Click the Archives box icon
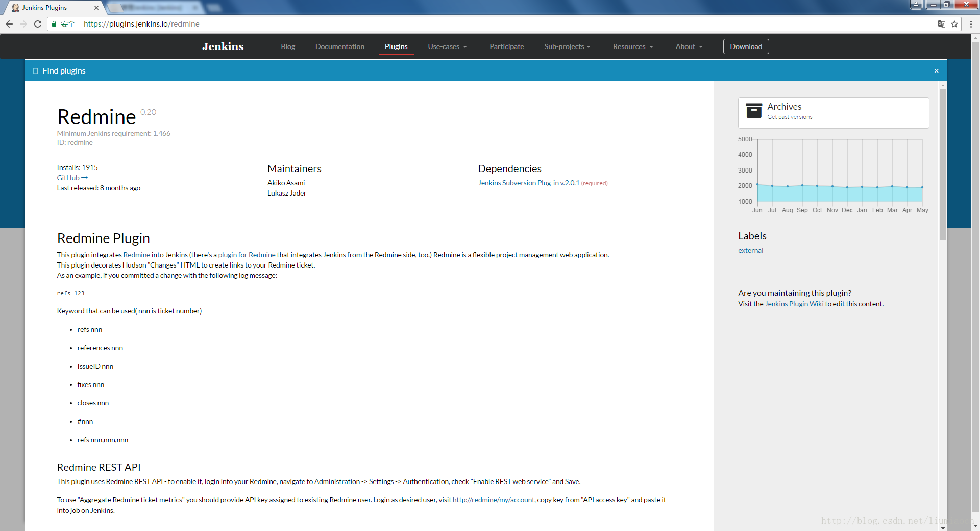The image size is (980, 531). (754, 110)
